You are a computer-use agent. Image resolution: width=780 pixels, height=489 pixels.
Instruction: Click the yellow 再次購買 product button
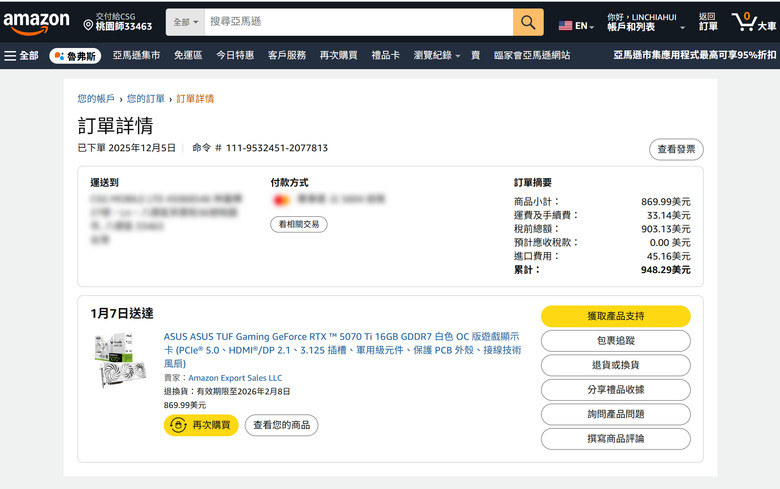pyautogui.click(x=201, y=425)
